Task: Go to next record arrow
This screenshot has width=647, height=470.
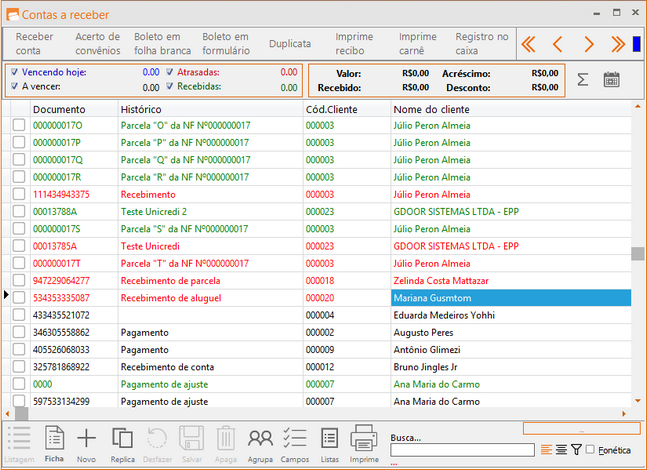Action: pos(589,44)
